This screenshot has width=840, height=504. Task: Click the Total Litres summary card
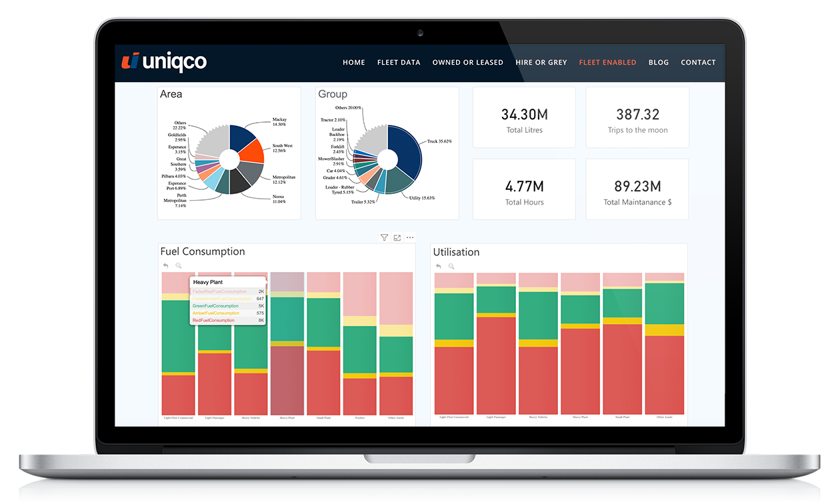coord(524,117)
